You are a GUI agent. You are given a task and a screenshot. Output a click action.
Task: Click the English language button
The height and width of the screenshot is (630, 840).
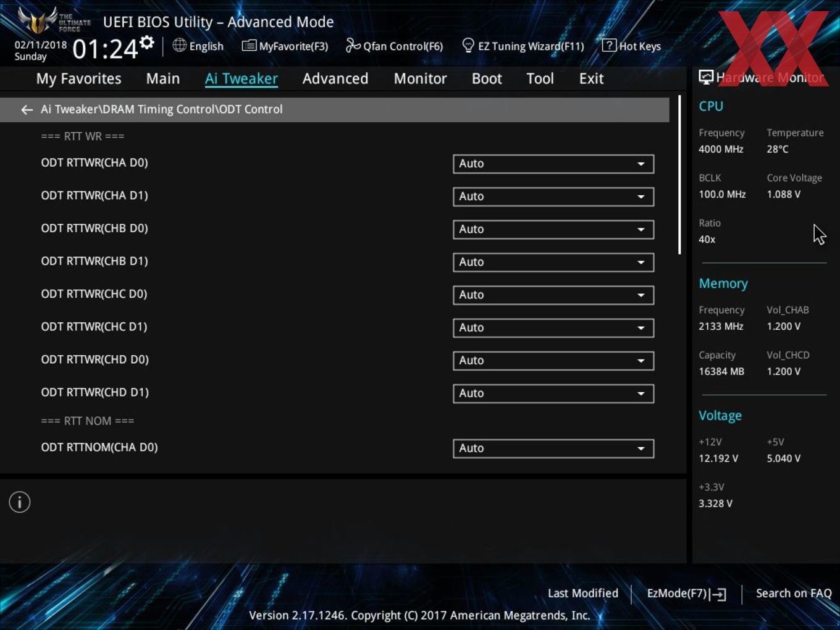click(x=198, y=46)
